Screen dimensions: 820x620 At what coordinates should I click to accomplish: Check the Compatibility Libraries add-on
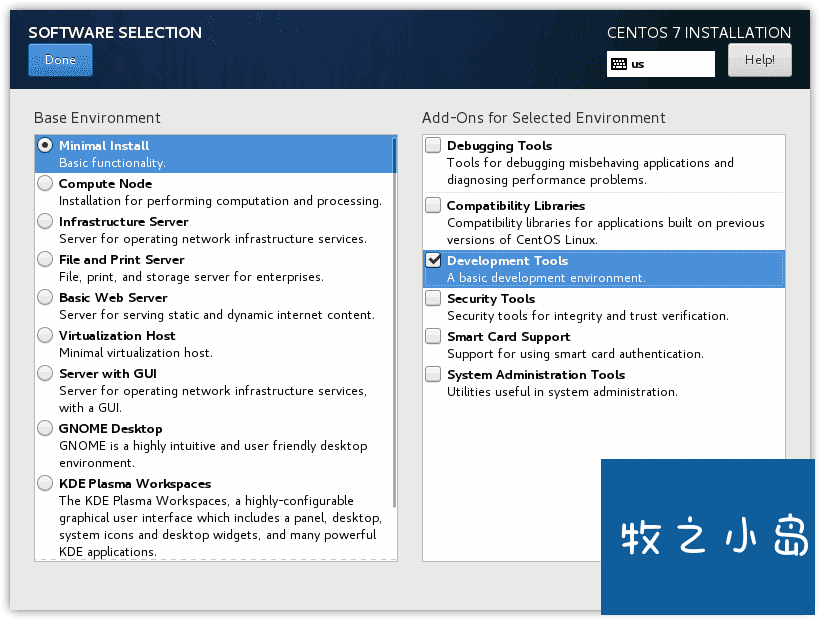coord(433,205)
